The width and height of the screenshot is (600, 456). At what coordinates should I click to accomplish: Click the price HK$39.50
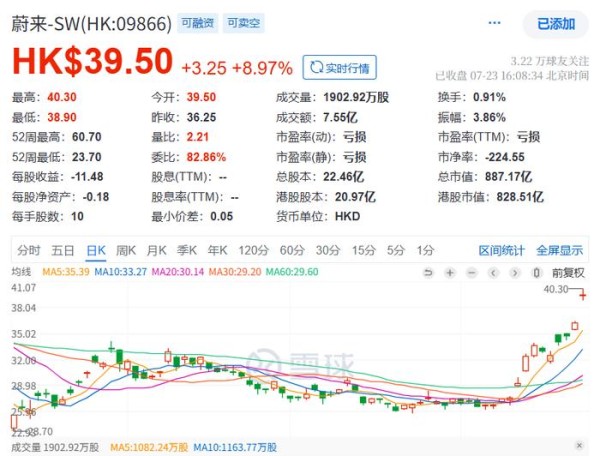click(x=93, y=60)
